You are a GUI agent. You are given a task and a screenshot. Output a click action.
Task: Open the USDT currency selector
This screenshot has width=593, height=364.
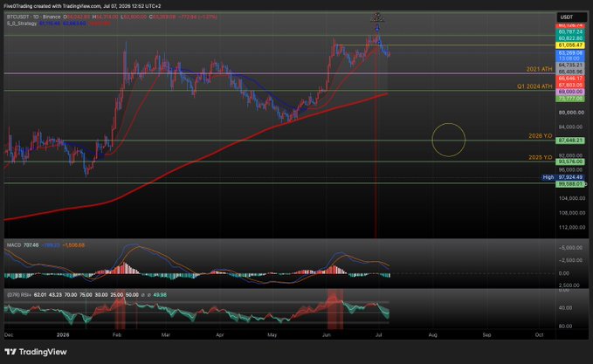click(571, 17)
